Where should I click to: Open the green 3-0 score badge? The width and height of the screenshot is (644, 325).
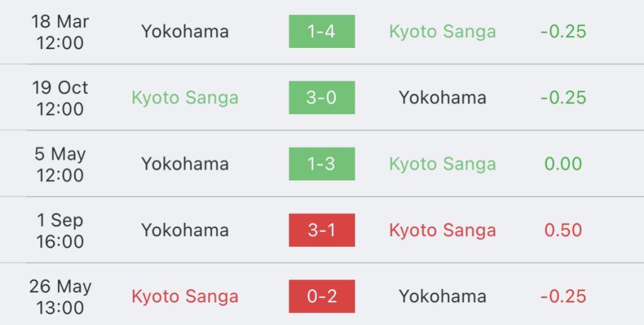[x=321, y=98]
